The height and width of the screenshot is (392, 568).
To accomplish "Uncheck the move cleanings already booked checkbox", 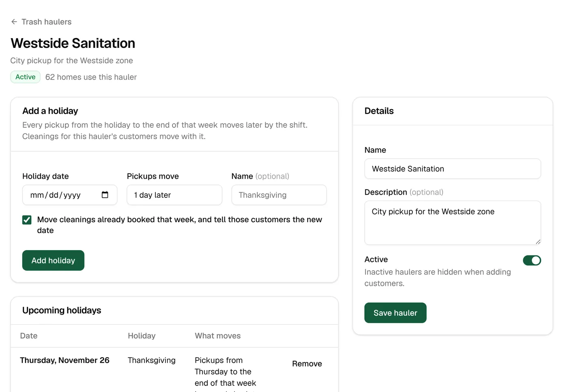I will [27, 220].
